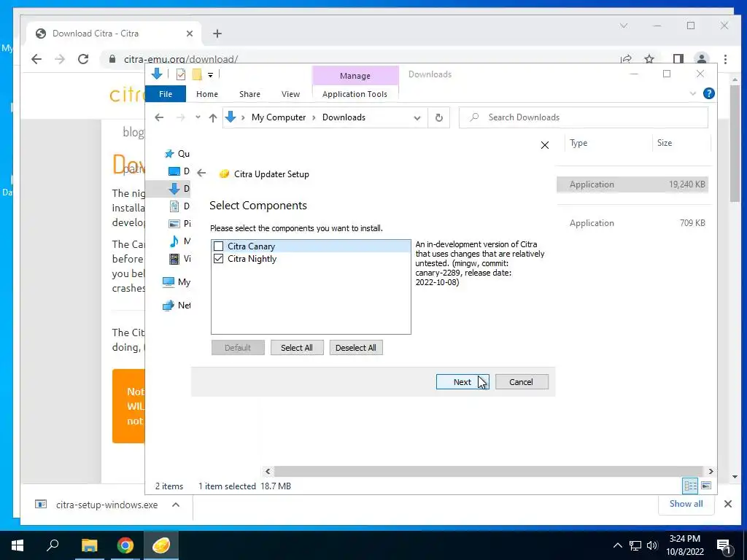747x560 pixels.
Task: Click the Select All button
Action: [x=297, y=348]
